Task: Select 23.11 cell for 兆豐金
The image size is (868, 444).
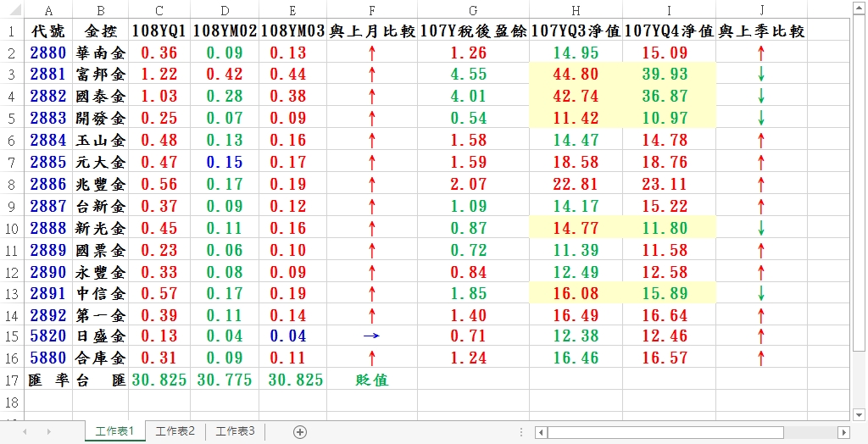Action: point(670,183)
